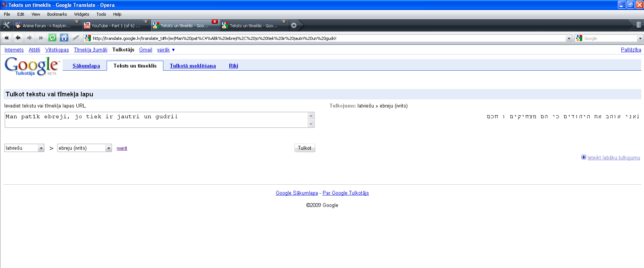Open the View menu

click(x=36, y=14)
